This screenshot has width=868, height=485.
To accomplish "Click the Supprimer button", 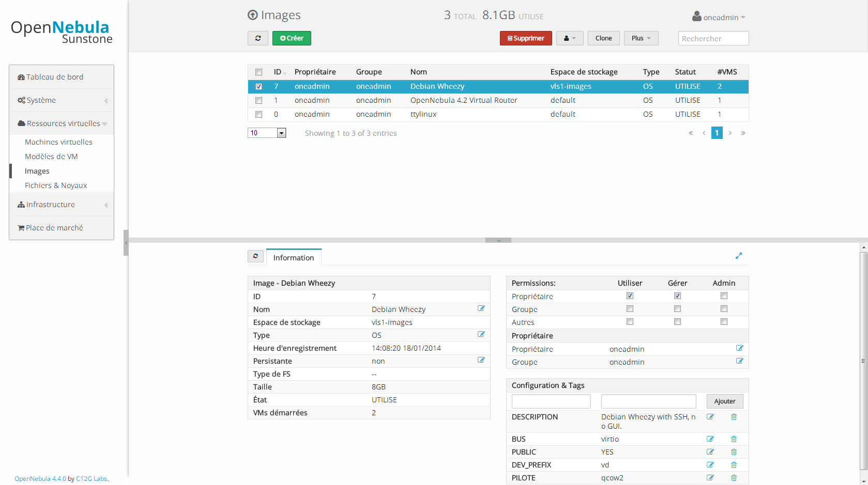I will (x=526, y=38).
